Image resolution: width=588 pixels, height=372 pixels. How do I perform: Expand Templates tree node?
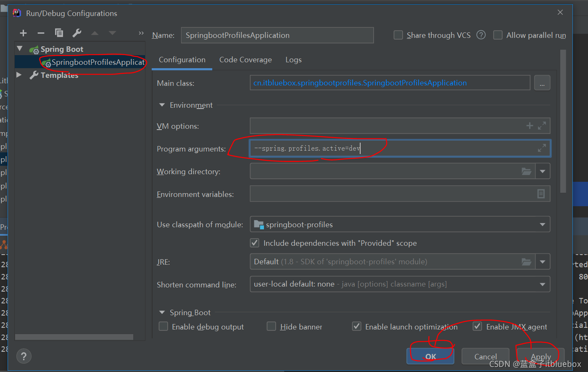19,75
